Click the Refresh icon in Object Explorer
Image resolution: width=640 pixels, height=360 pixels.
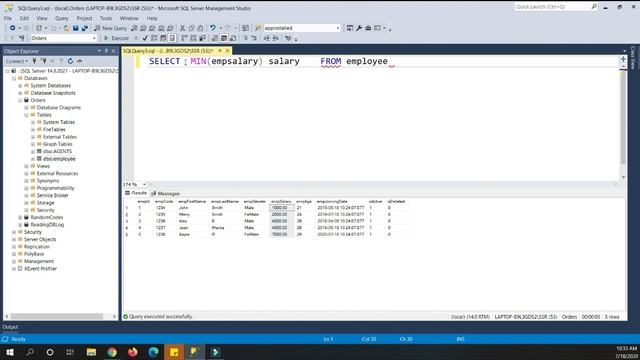coord(70,61)
